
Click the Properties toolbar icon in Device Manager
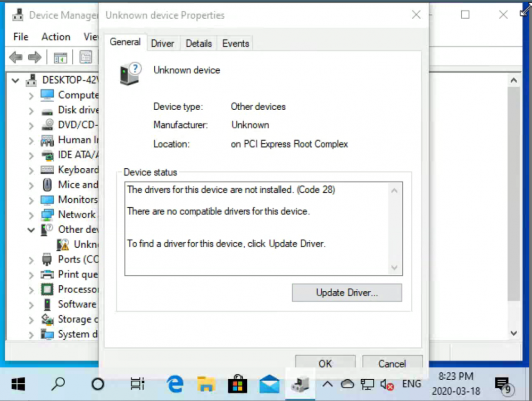pyautogui.click(x=86, y=57)
